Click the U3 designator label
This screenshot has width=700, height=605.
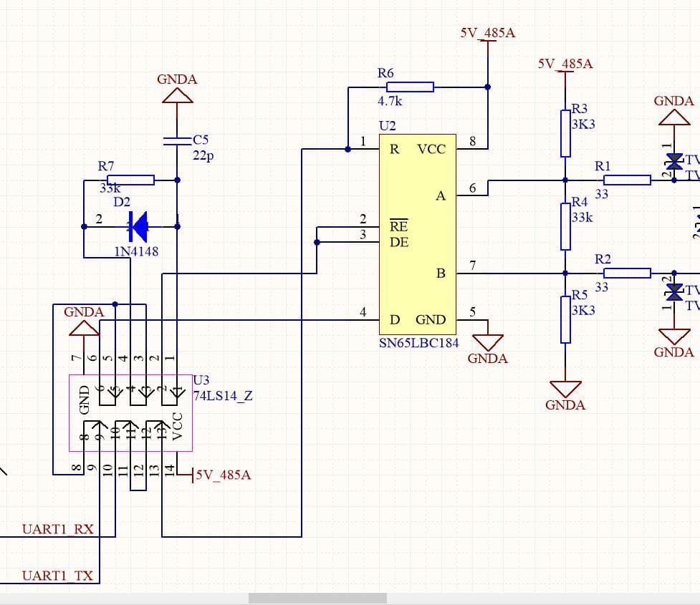tap(201, 379)
